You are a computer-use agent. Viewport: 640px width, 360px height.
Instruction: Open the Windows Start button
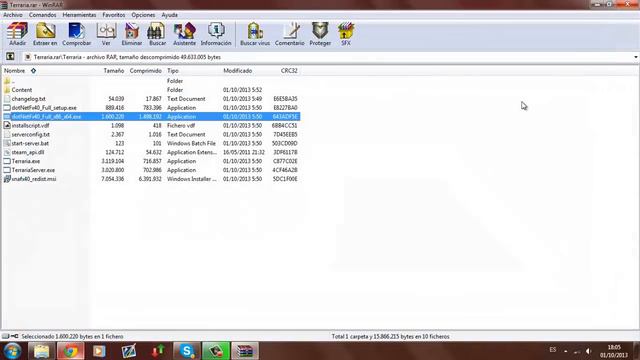tap(12, 351)
